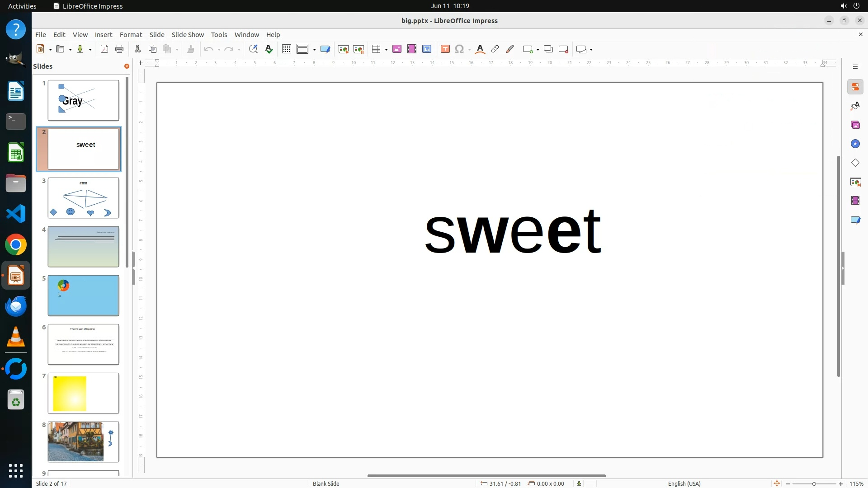The image size is (868, 488).
Task: Open the Format menu
Action: pos(131,35)
